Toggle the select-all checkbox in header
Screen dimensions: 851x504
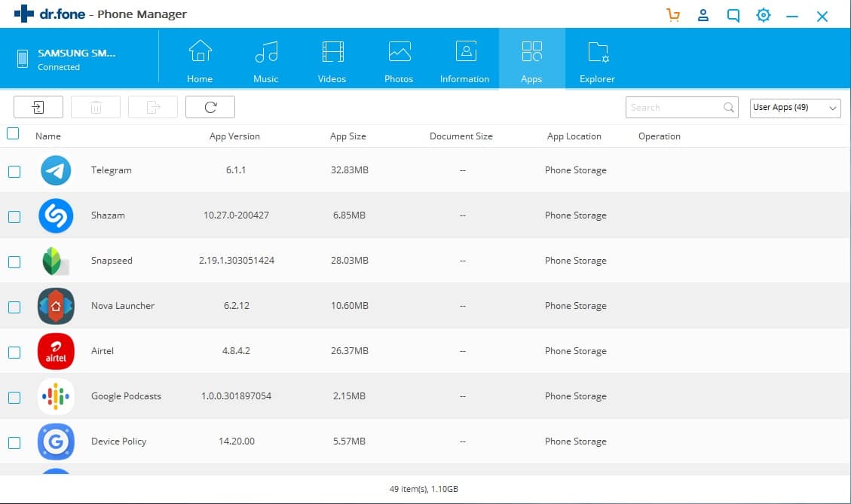13,133
